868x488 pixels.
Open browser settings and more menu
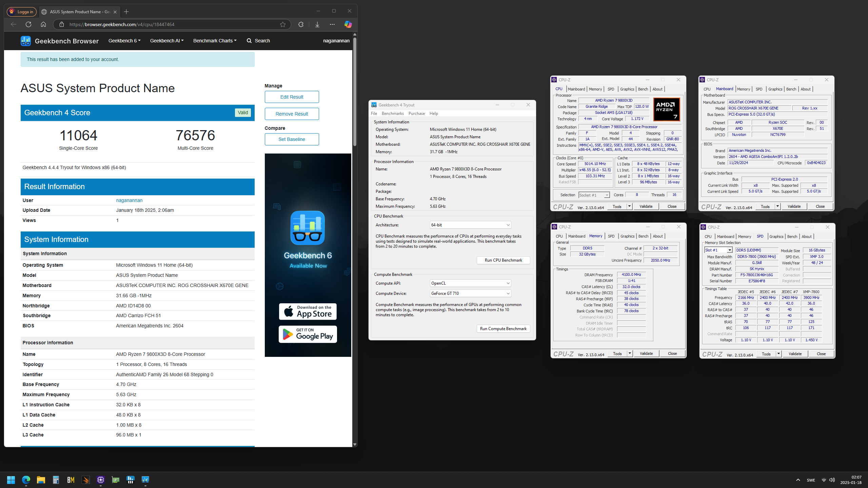332,24
